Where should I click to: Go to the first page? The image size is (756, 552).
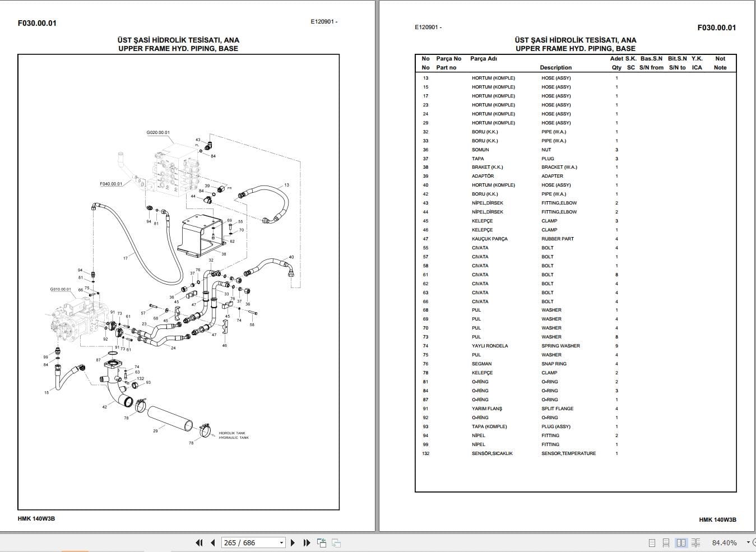[199, 542]
